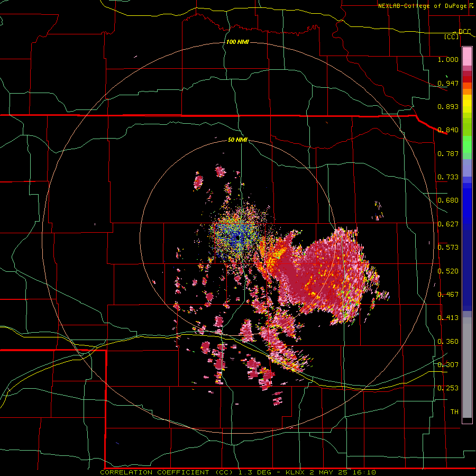The width and height of the screenshot is (476, 476).
Task: Click the CORRELATION COEFFICIENT (CC) caption text
Action: click(x=167, y=472)
